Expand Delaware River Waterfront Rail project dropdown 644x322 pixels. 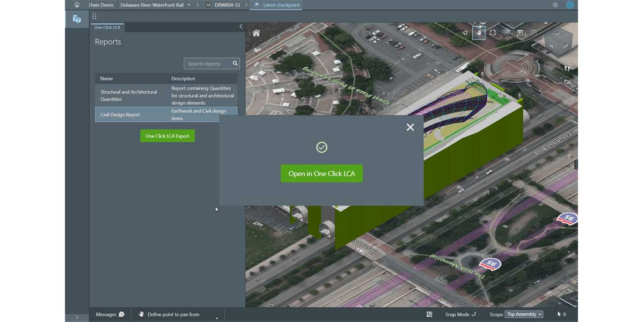[x=189, y=5]
